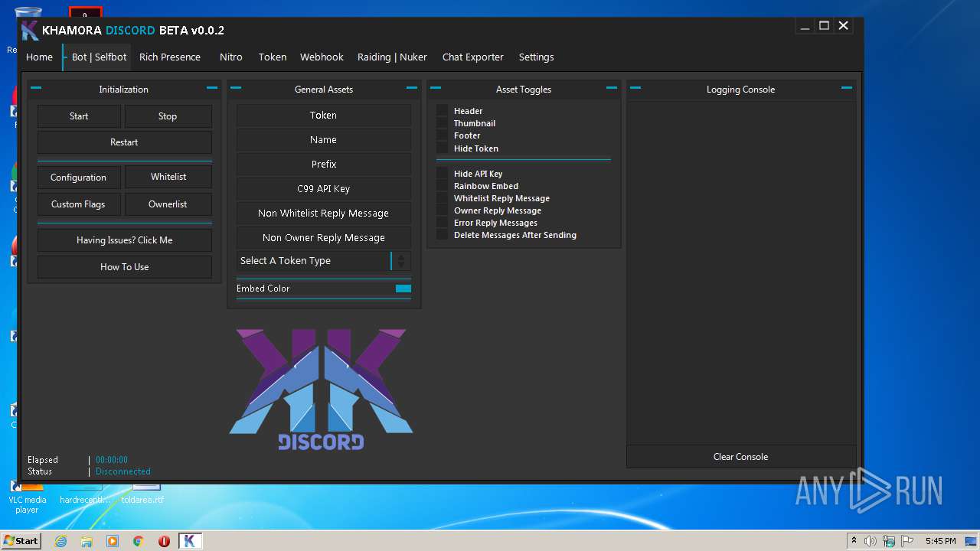Screen dimensions: 980x551
Task: Enable the Header checkbox
Action: (442, 111)
